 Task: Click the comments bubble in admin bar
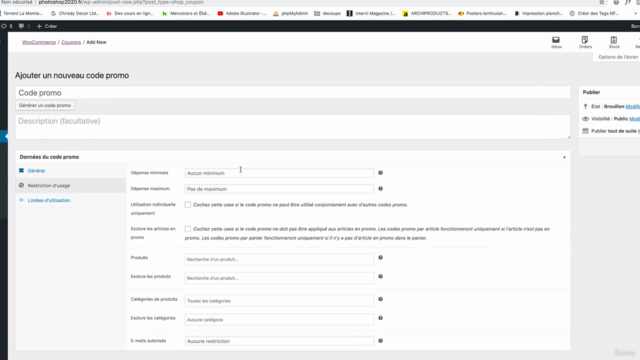(x=24, y=26)
